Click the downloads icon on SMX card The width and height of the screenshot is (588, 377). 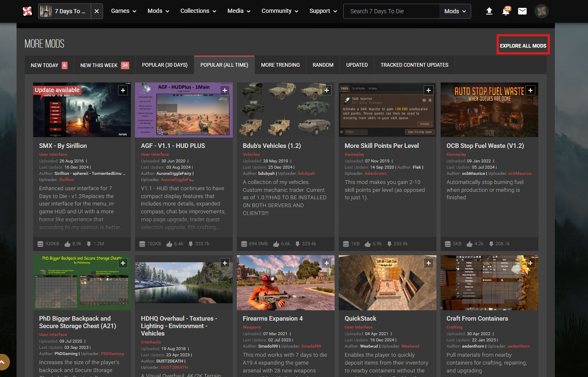[x=89, y=244]
